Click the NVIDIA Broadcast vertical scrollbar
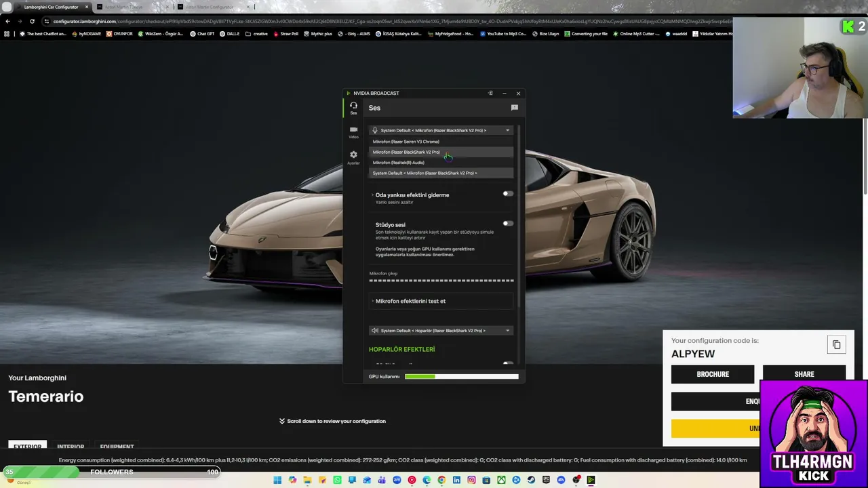 (x=519, y=217)
